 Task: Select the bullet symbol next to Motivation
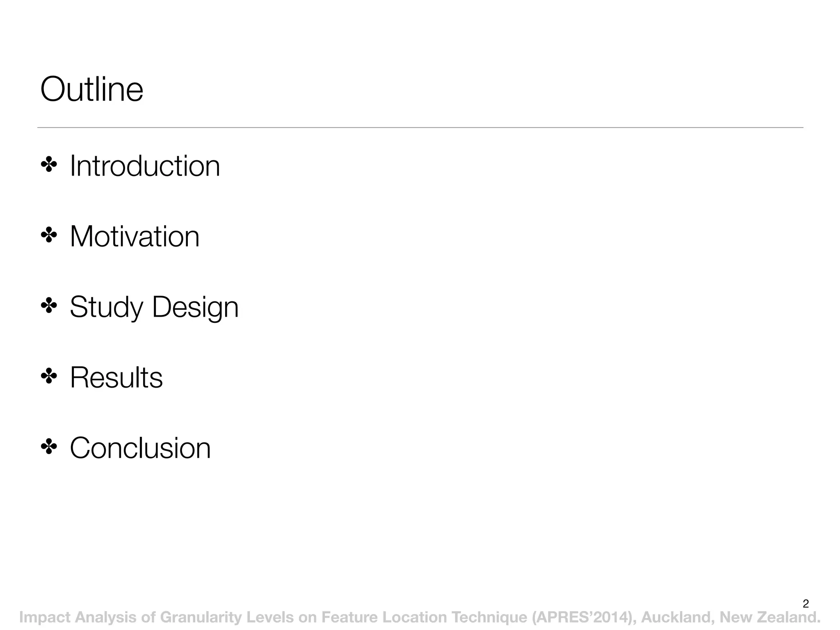(49, 235)
